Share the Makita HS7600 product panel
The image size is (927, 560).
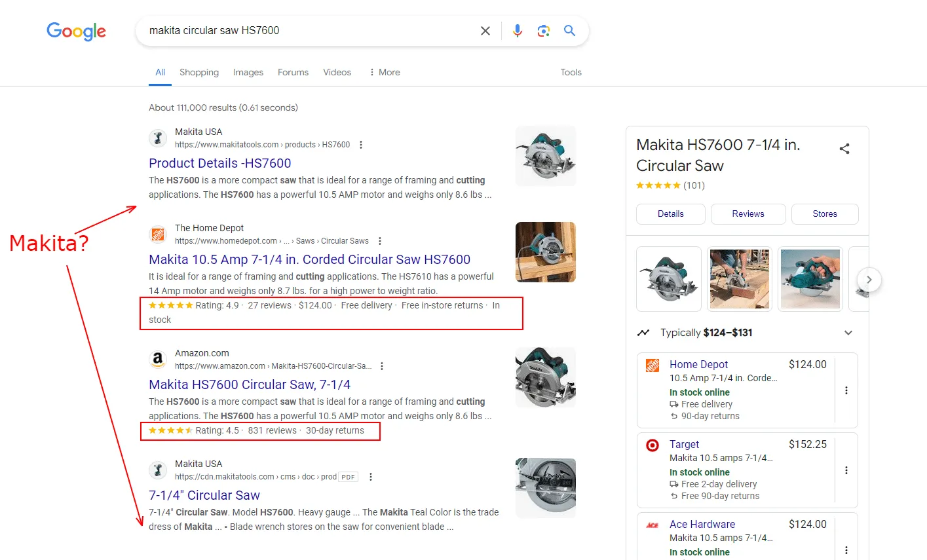click(844, 149)
